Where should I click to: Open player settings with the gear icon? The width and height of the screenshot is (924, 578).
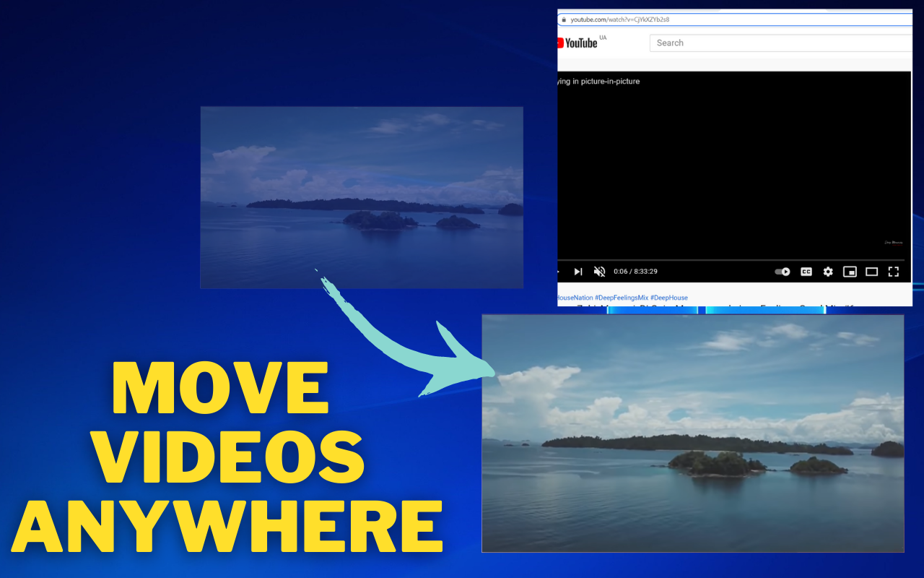[x=828, y=272]
